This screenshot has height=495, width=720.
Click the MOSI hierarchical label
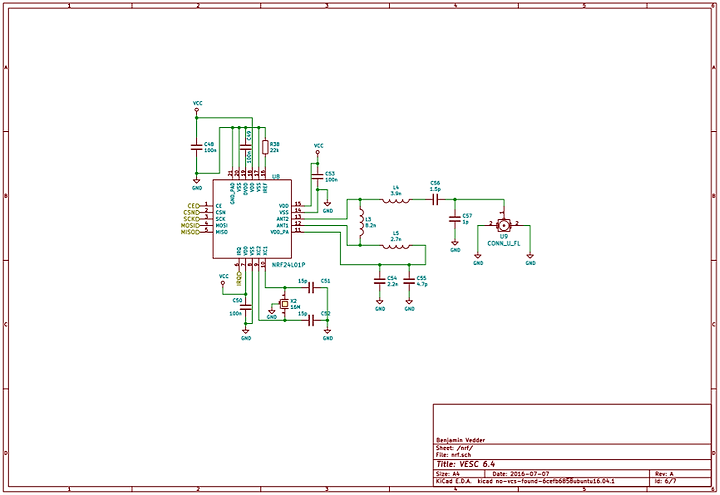pyautogui.click(x=190, y=225)
